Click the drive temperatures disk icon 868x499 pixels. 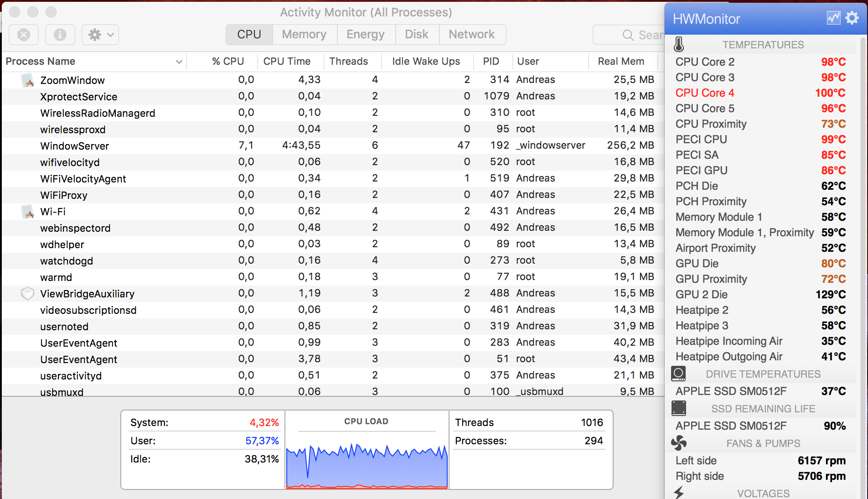click(678, 374)
